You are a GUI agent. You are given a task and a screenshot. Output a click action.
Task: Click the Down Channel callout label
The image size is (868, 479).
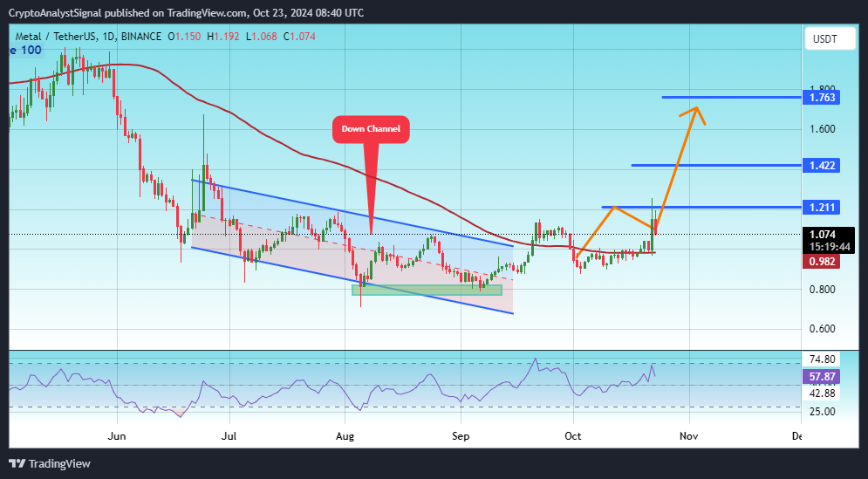[x=371, y=129]
